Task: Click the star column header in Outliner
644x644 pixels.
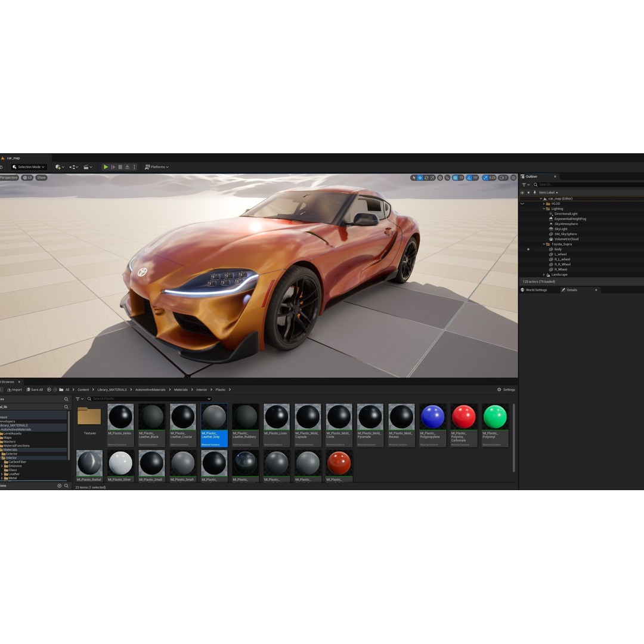Action: pos(528,193)
